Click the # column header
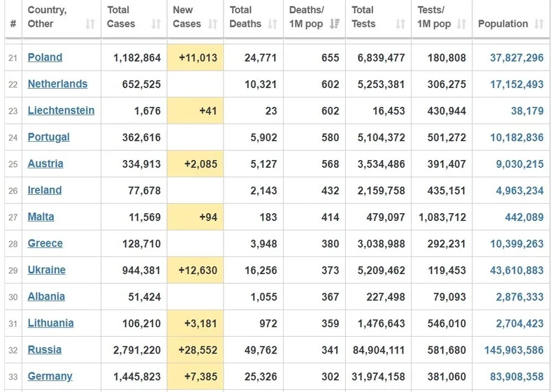Screen dimensions: 559x392 tap(13, 24)
